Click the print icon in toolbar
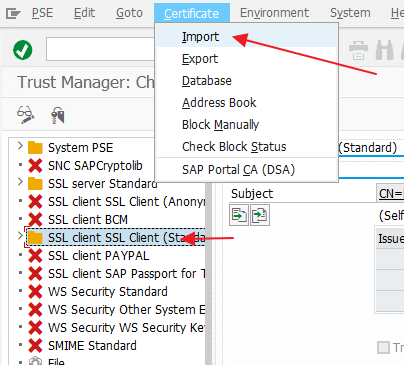Screen dimensions: 404x365 click(x=358, y=50)
